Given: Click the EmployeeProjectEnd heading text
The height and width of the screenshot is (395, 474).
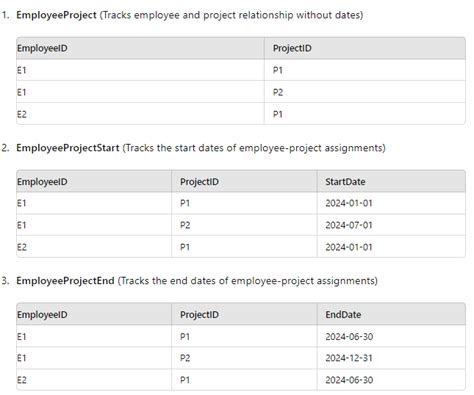Looking at the screenshot, I should click(x=65, y=281).
